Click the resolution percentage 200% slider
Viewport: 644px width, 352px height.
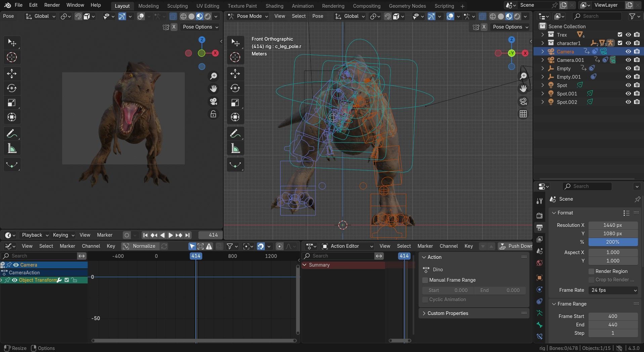click(613, 242)
